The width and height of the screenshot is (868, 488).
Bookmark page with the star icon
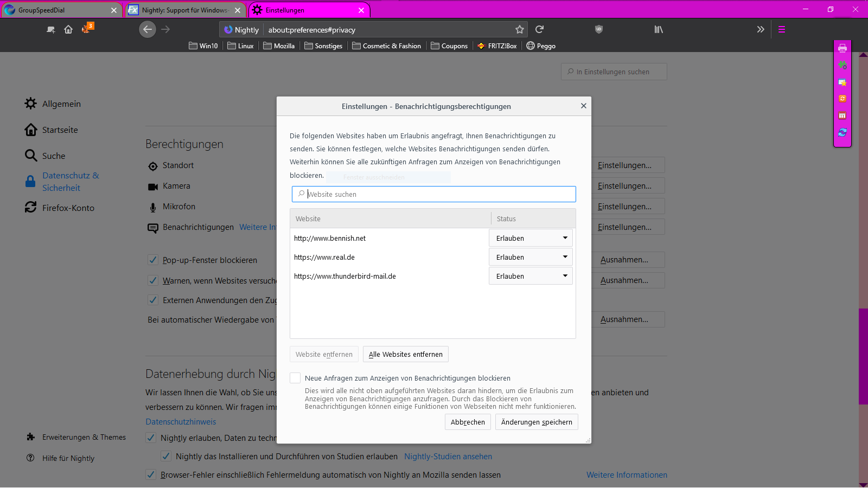(519, 30)
